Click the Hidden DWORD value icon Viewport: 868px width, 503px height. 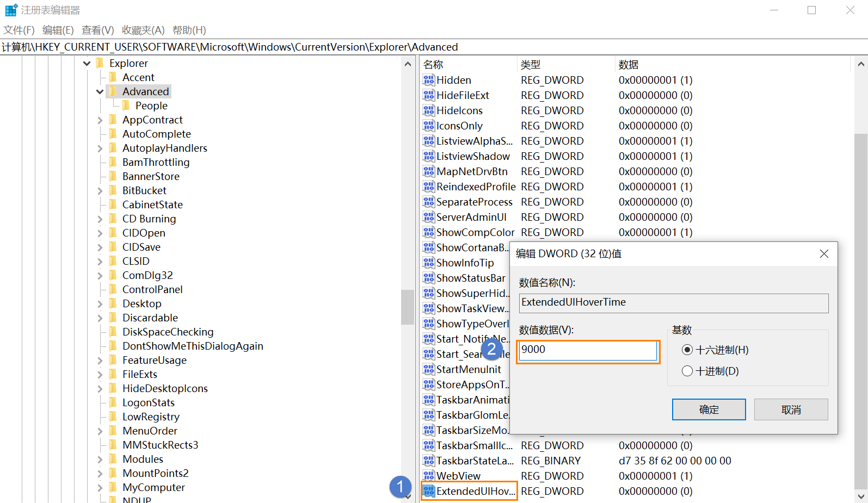429,80
